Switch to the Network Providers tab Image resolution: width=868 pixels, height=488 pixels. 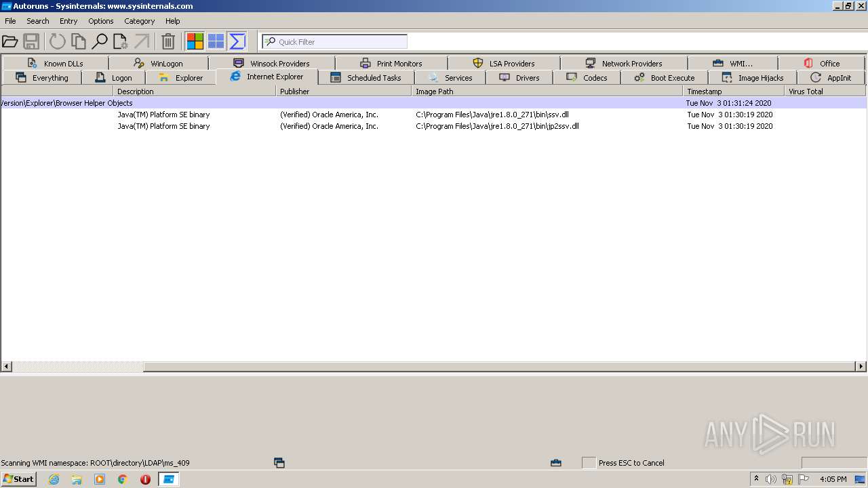click(x=624, y=63)
